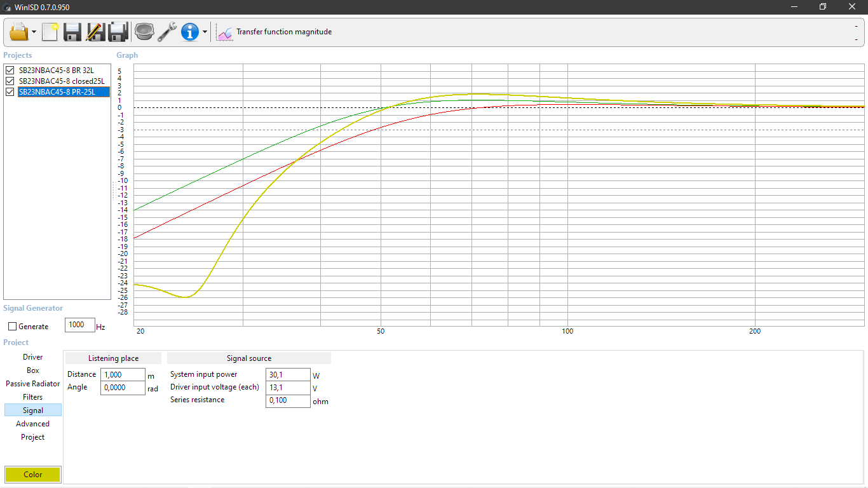The image size is (868, 488).
Task: Select SB23NBAC45-8 closed25L project name
Action: 61,81
